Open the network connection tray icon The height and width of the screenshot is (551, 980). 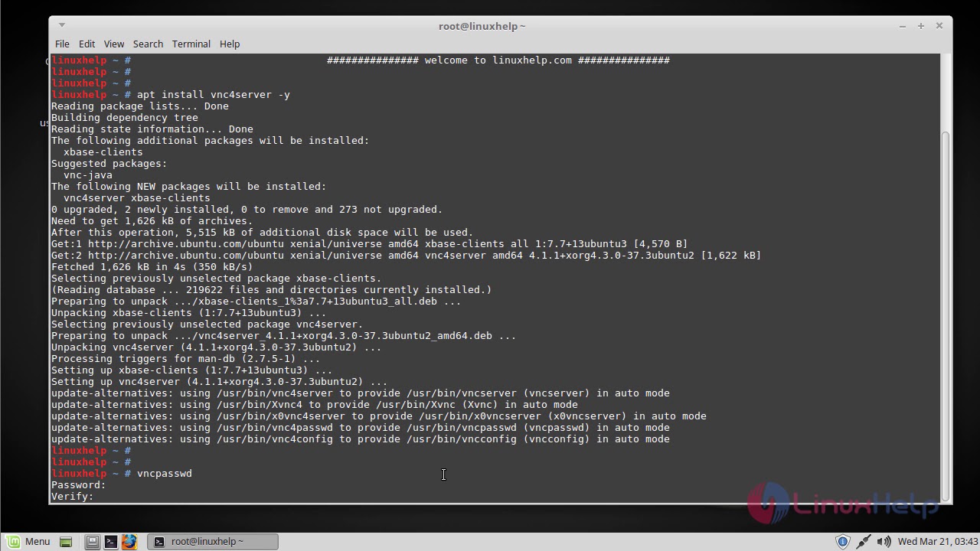click(863, 542)
